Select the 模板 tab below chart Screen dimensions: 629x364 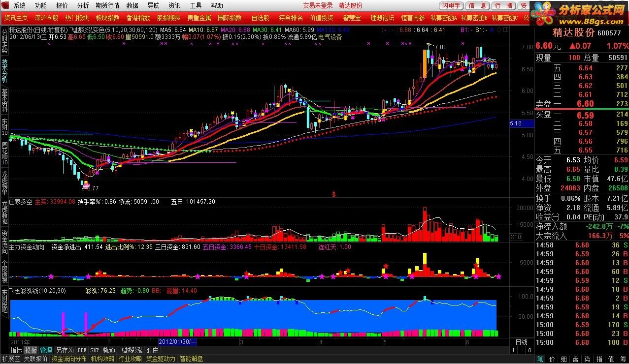pos(31,350)
